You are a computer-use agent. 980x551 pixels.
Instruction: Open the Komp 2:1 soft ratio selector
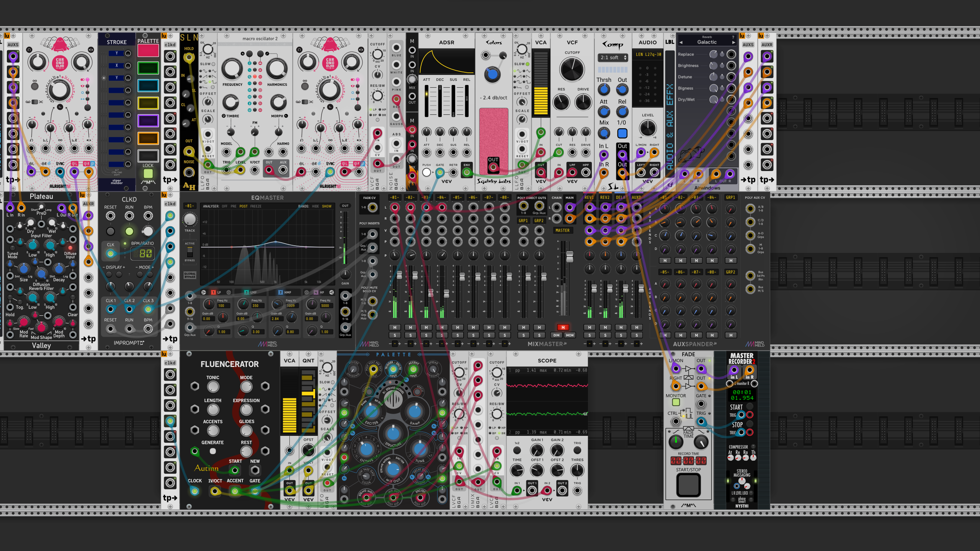click(x=612, y=57)
